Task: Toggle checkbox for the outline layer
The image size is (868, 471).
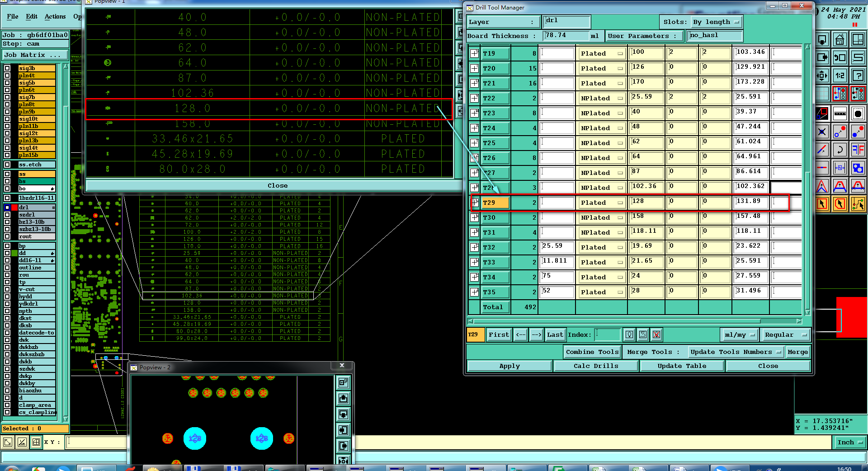Action: (x=7, y=268)
